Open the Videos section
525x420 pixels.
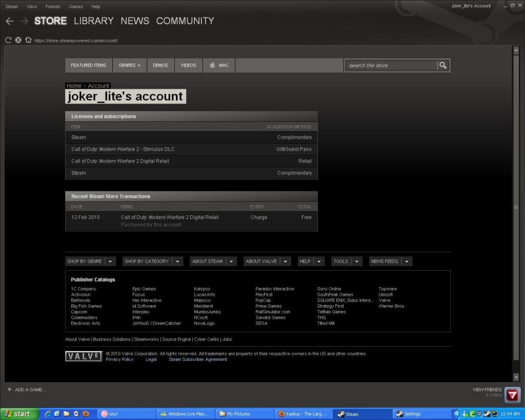[x=189, y=65]
